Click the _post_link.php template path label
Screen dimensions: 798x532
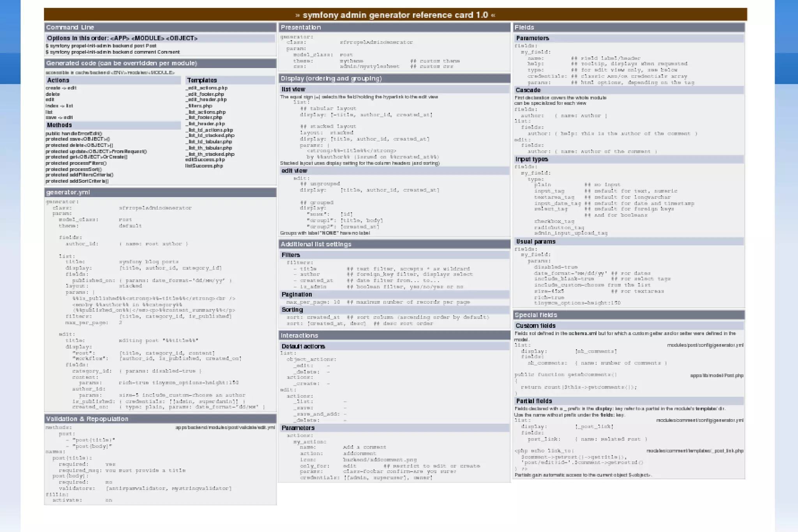tap(695, 451)
